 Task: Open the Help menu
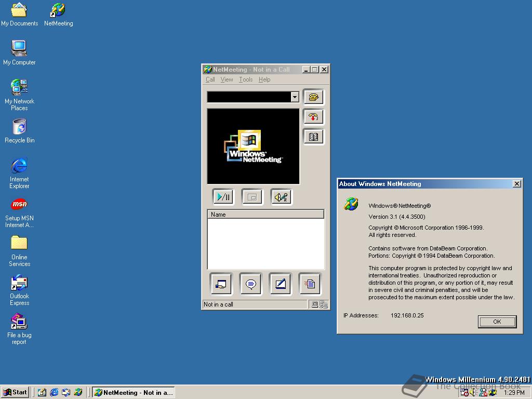[264, 79]
